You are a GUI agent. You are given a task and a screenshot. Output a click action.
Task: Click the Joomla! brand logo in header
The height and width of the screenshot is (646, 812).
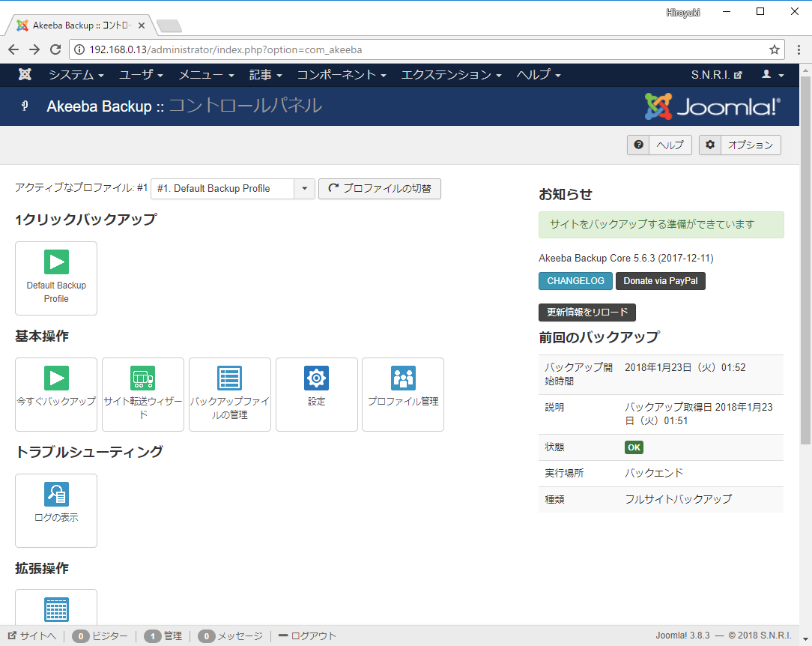(712, 106)
